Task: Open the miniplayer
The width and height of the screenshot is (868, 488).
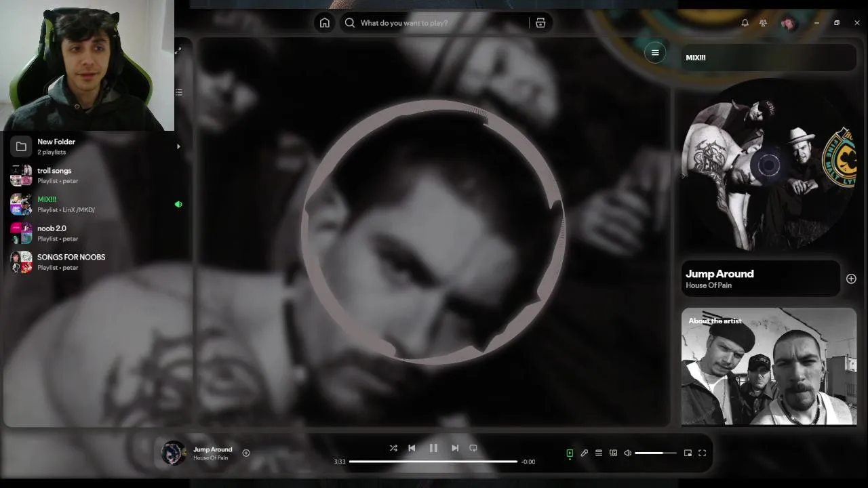Action: [x=688, y=453]
